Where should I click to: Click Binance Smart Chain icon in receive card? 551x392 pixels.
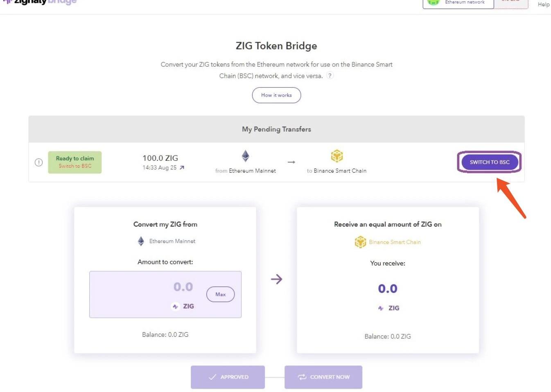(x=360, y=242)
